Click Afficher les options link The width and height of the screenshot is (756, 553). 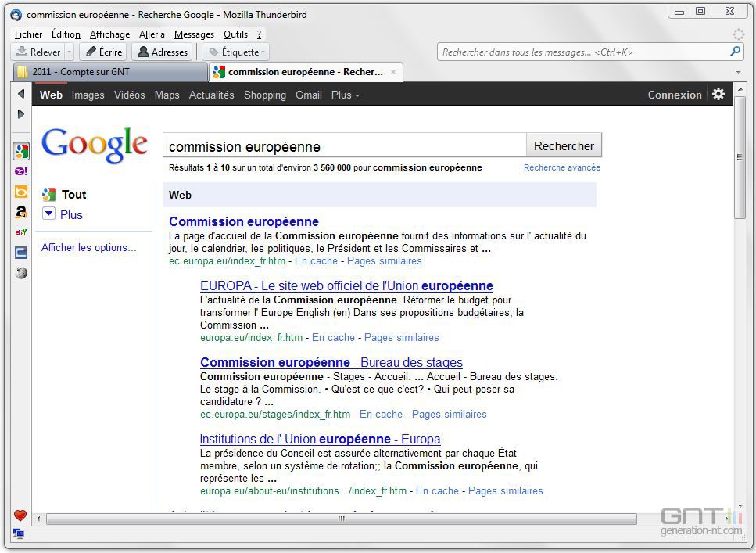[88, 247]
